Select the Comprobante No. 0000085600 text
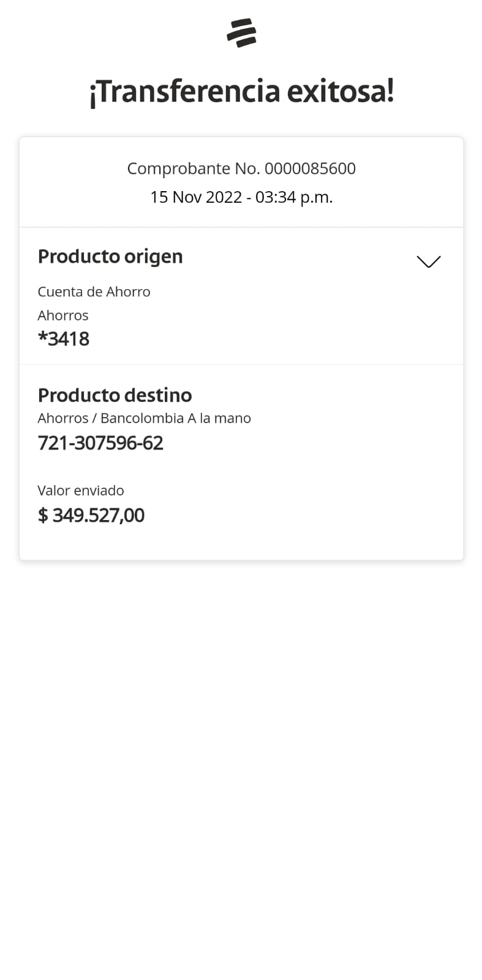Viewport: 482px width, 980px height. tap(241, 168)
